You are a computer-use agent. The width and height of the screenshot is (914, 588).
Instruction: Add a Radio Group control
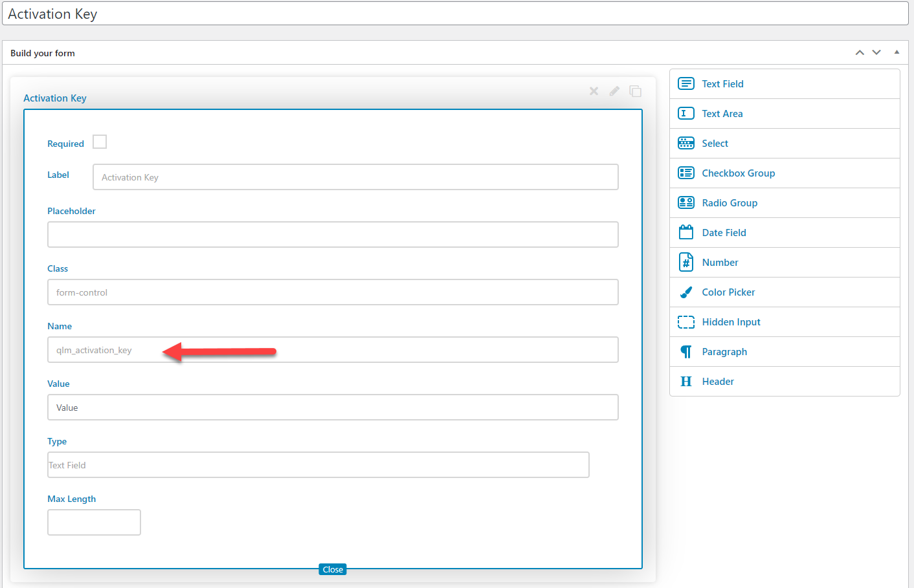(785, 202)
